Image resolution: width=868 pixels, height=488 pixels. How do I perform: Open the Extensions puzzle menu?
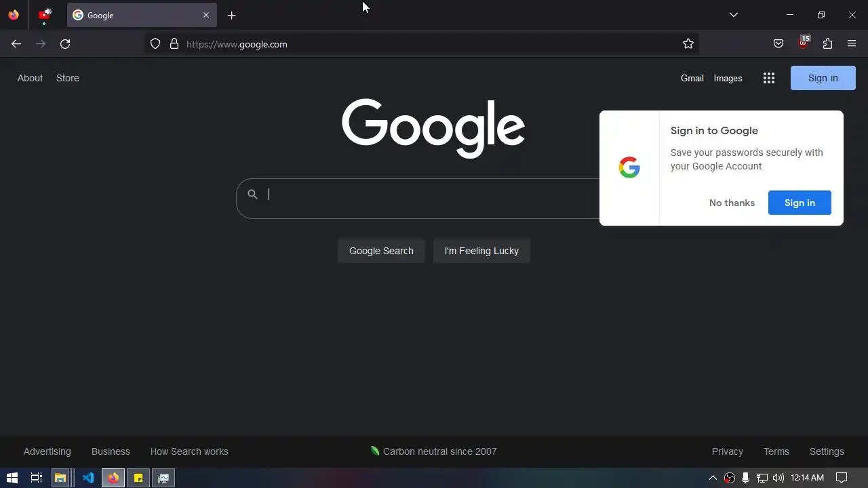827,44
